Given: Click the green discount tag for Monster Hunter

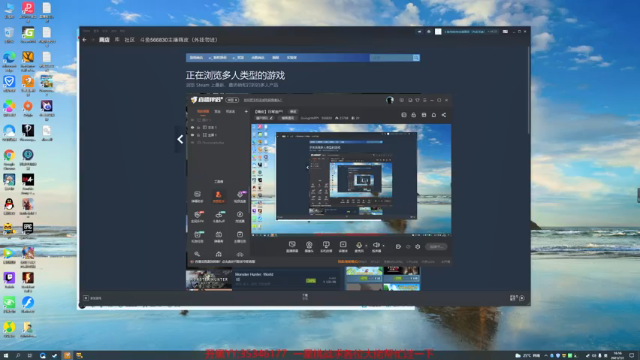Looking at the screenshot, I should click(x=311, y=281).
